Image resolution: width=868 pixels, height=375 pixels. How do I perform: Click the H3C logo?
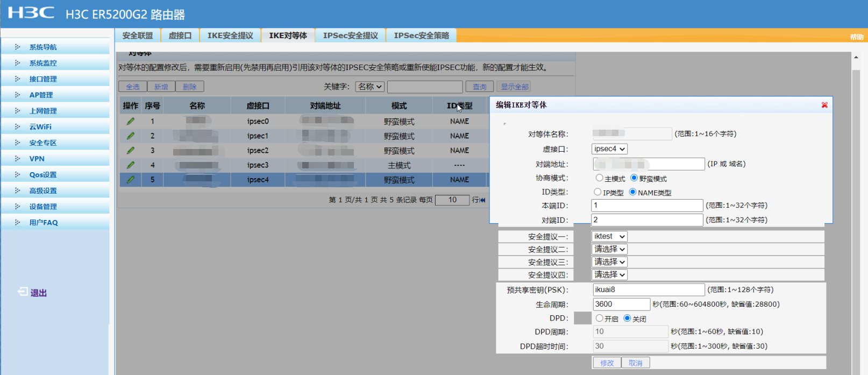click(31, 13)
